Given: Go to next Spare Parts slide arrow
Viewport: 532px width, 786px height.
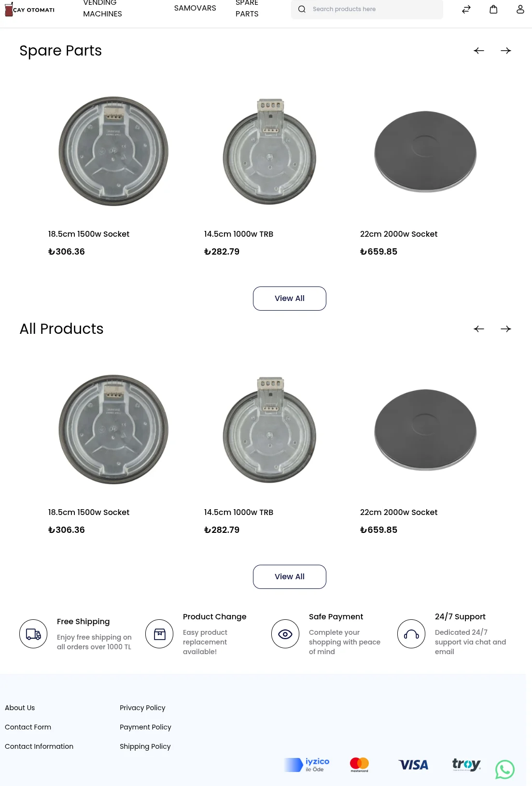Looking at the screenshot, I should [x=506, y=51].
